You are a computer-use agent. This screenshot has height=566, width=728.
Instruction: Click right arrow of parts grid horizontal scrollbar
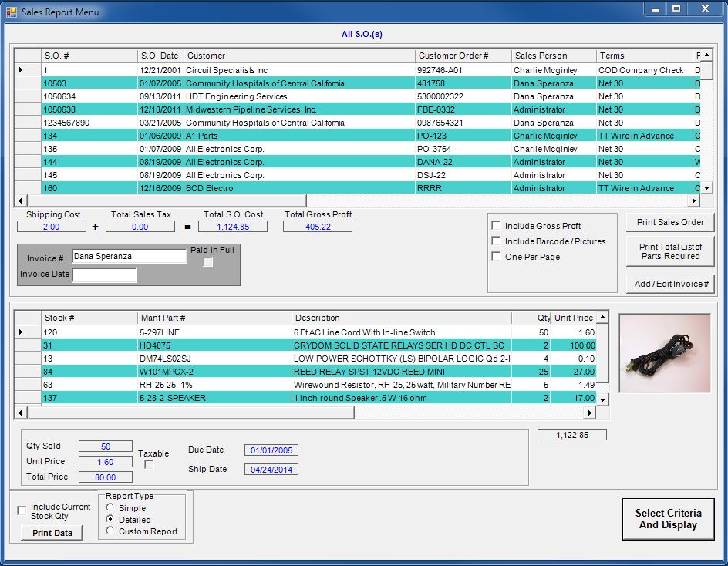590,413
